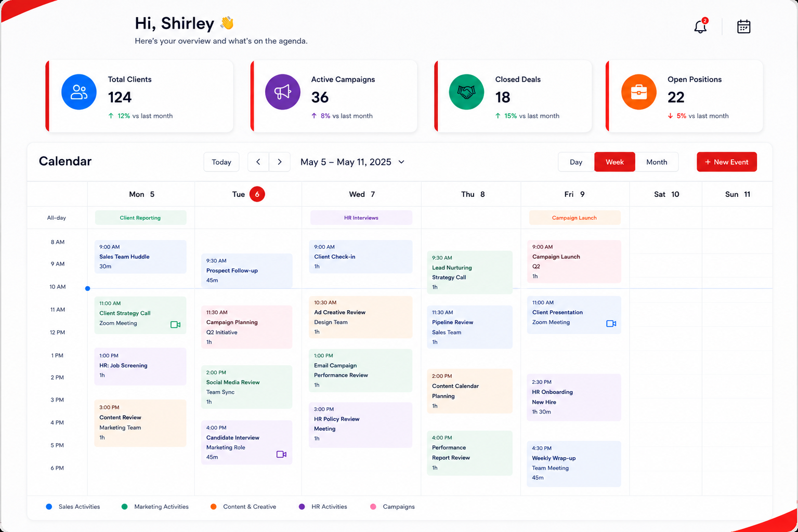Open the Email Campaign Performance Review event

(361, 370)
